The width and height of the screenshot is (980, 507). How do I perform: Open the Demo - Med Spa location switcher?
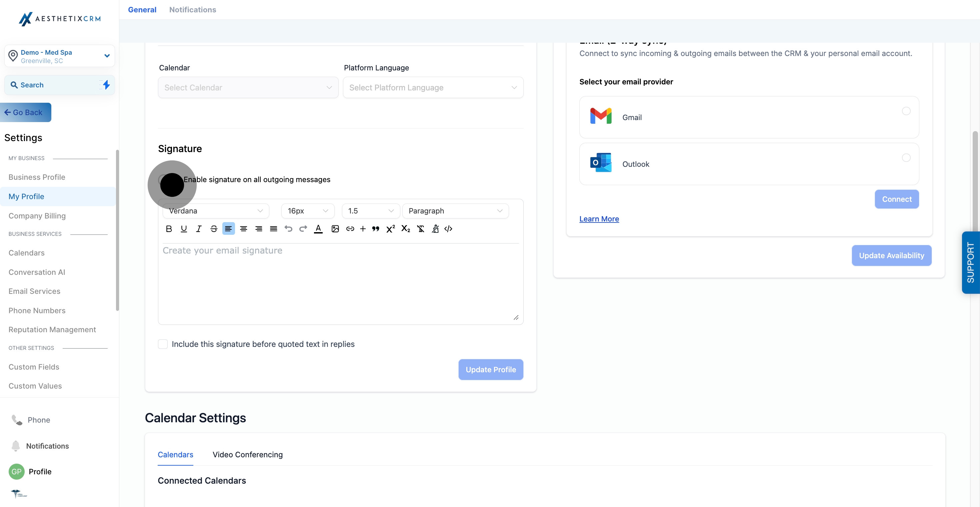(59, 56)
